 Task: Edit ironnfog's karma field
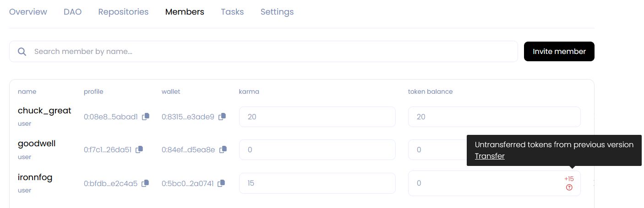[317, 183]
